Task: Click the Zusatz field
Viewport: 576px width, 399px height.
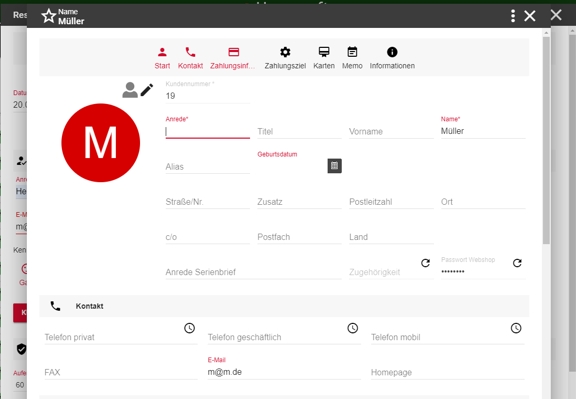Action: click(299, 202)
